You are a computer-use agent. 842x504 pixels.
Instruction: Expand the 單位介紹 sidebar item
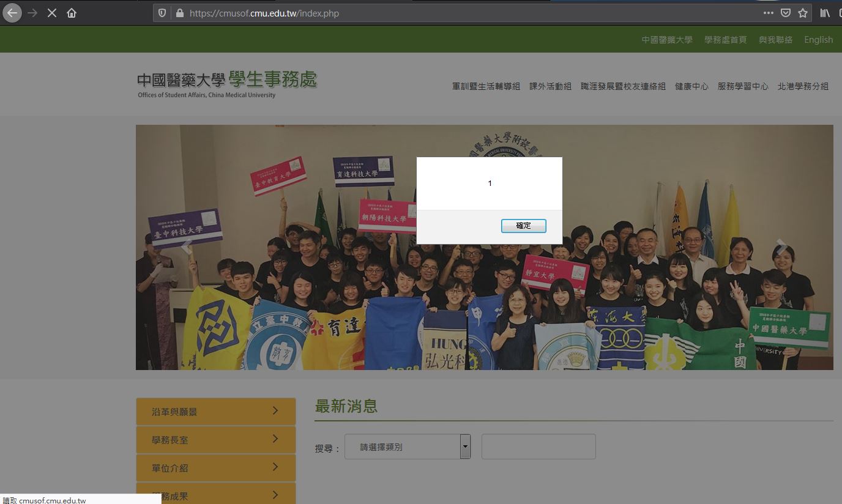[x=216, y=468]
